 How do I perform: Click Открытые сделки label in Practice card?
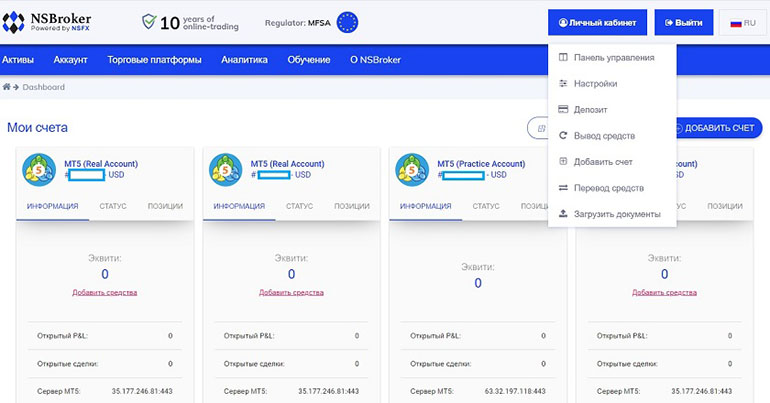coord(440,364)
